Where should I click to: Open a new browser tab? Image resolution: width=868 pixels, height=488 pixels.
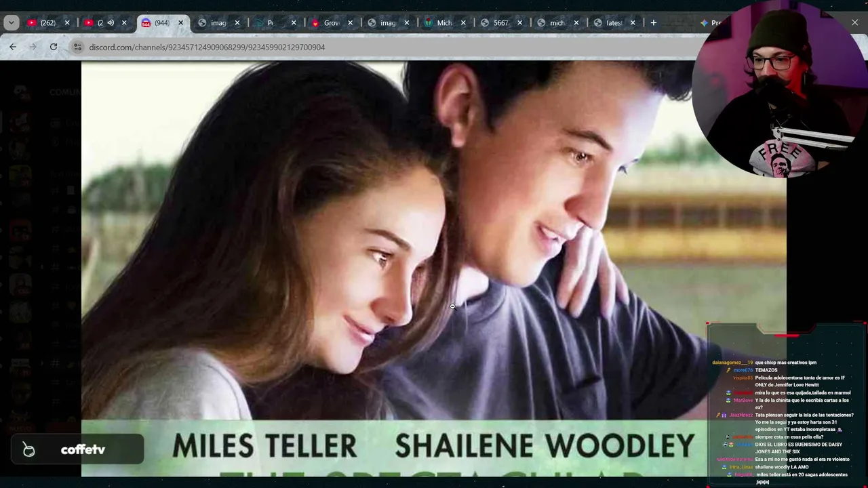(x=653, y=22)
